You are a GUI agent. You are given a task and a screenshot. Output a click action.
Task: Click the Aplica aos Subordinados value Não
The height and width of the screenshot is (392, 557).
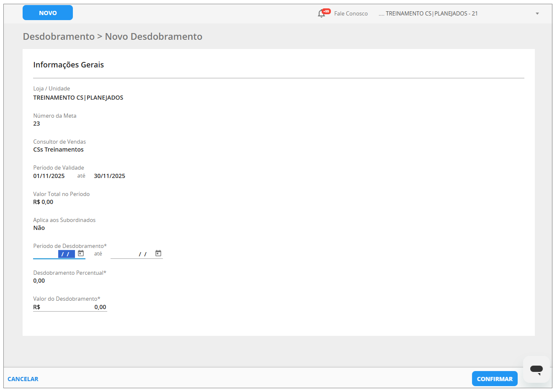39,228
